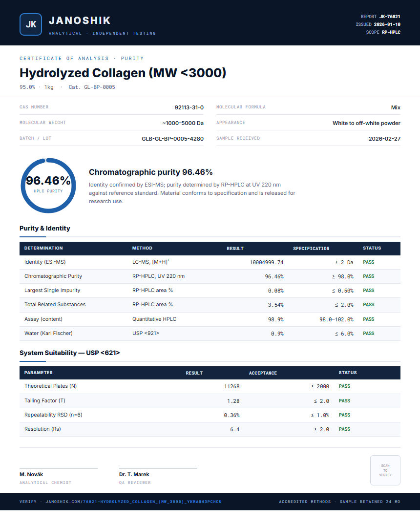
Task: Select identity result 10004999.74
Action: tap(266, 262)
